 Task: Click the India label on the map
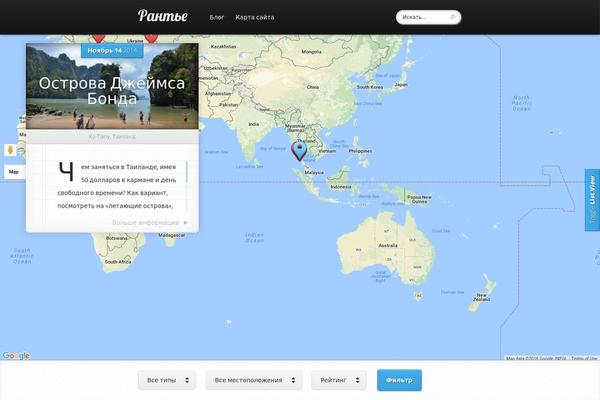pyautogui.click(x=253, y=124)
